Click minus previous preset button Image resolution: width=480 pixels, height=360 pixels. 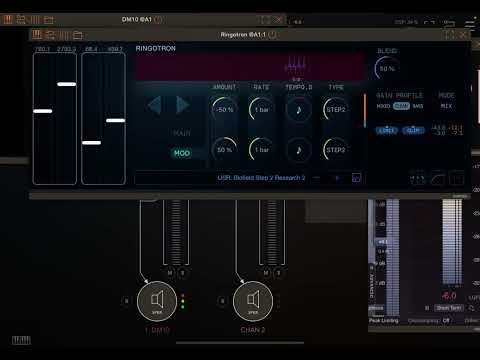(317, 178)
